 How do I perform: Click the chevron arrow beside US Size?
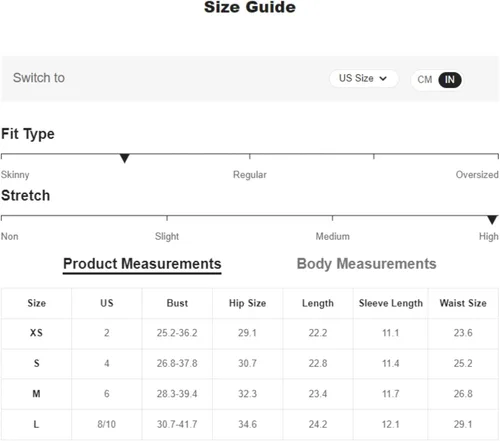click(383, 79)
